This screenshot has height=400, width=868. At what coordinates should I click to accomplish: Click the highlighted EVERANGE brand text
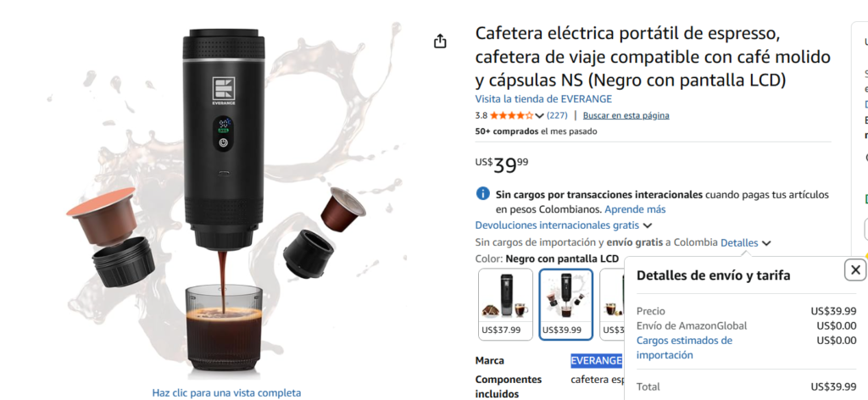pyautogui.click(x=596, y=361)
